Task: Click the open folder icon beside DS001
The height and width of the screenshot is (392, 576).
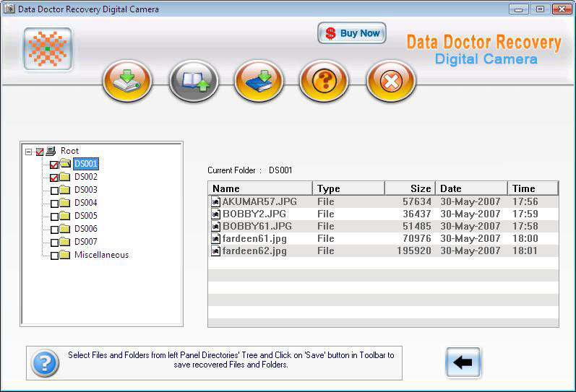Action: (x=65, y=163)
